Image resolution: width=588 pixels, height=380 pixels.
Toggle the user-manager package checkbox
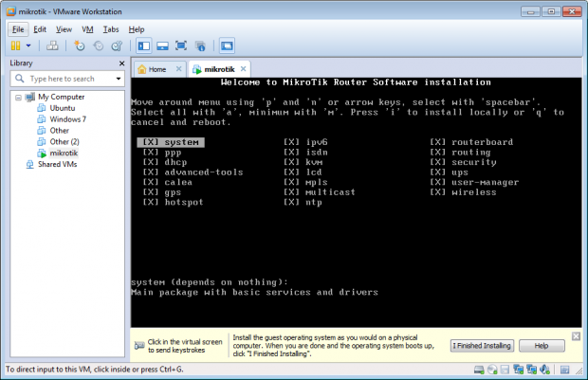point(437,182)
